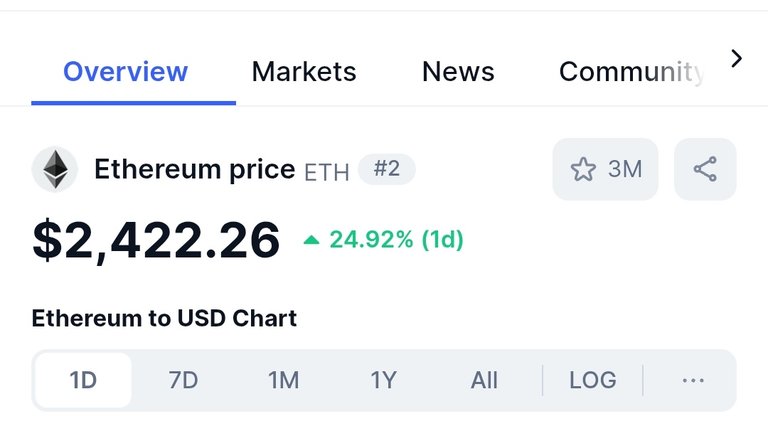
Task: Go to the News tab
Action: point(458,72)
